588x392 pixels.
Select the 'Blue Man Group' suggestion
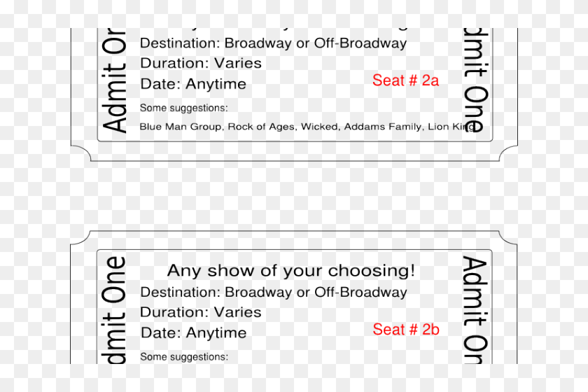(x=181, y=127)
